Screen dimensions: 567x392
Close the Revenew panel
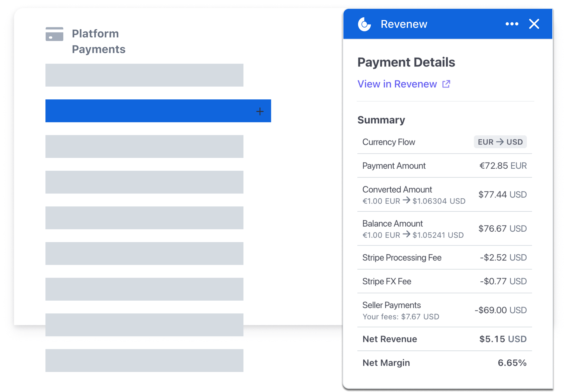pyautogui.click(x=534, y=24)
